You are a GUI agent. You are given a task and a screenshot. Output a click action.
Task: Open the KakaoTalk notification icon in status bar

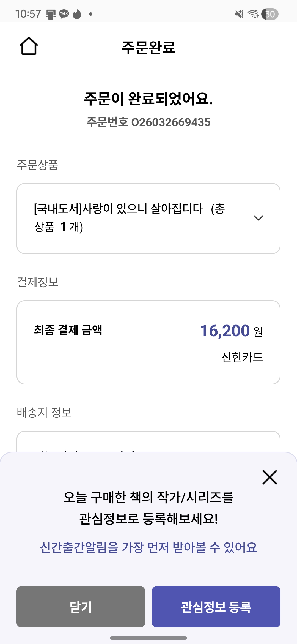[64, 14]
